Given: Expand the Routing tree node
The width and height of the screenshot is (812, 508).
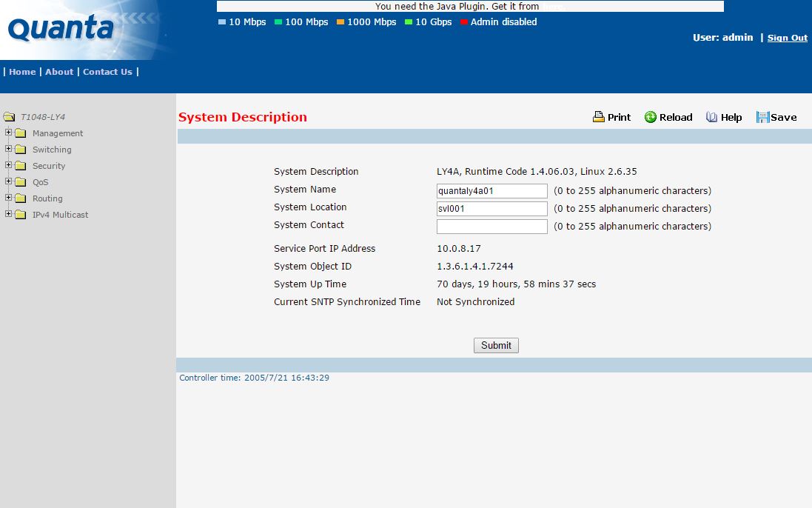Looking at the screenshot, I should (x=9, y=198).
